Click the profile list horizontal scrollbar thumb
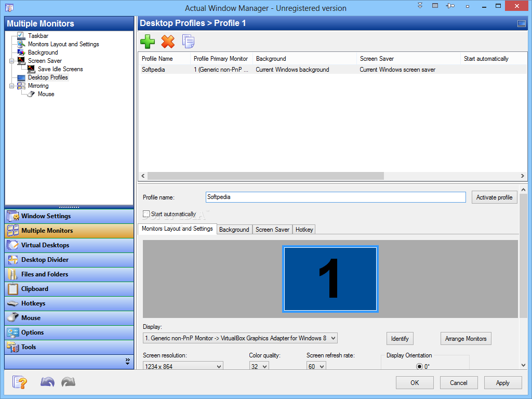The width and height of the screenshot is (532, 399). tap(265, 176)
